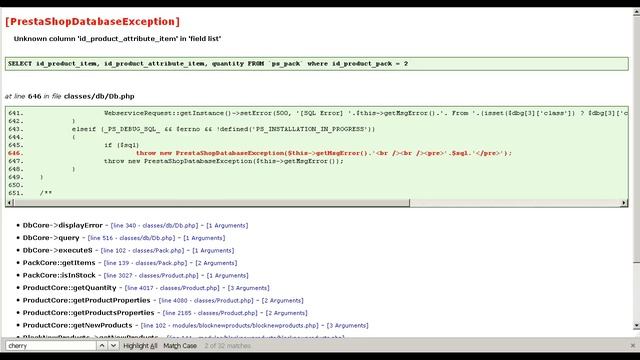The width and height of the screenshot is (640, 360).
Task: Click 'PackCore::getItems' trace entry
Action: click(x=59, y=263)
